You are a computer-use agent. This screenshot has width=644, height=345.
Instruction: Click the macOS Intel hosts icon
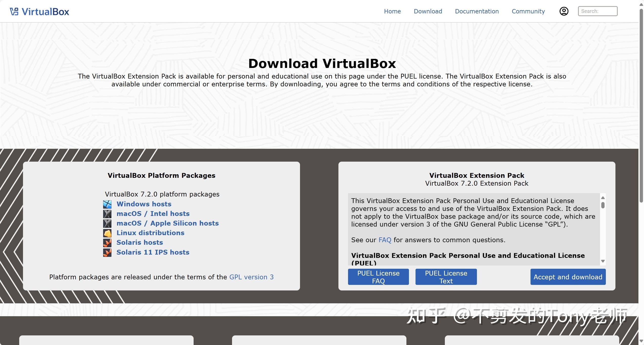click(x=107, y=214)
